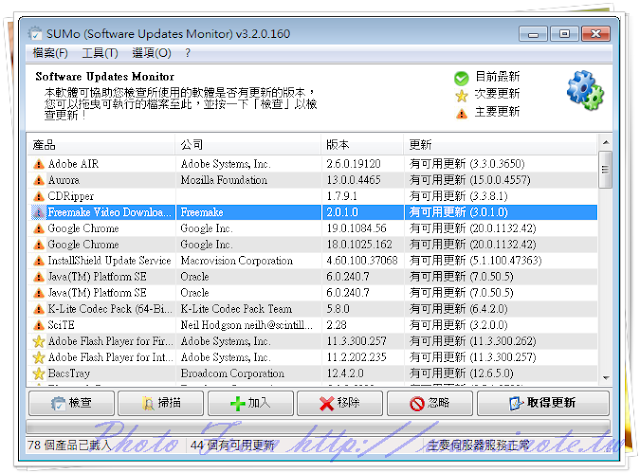Click the 忽略 ignore button
The width and height of the screenshot is (640, 473).
pyautogui.click(x=430, y=403)
